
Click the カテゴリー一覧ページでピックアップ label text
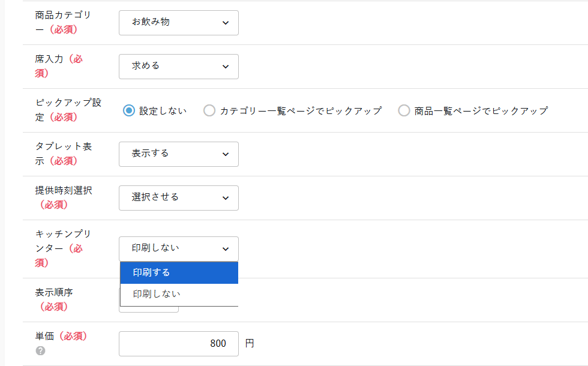300,111
